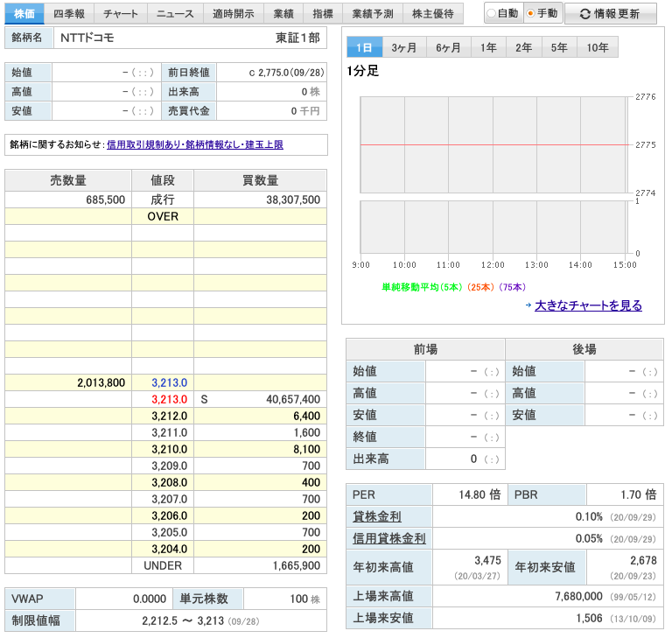Click the red 3,213.0 bid price
This screenshot has height=638, width=672.
coord(169,399)
